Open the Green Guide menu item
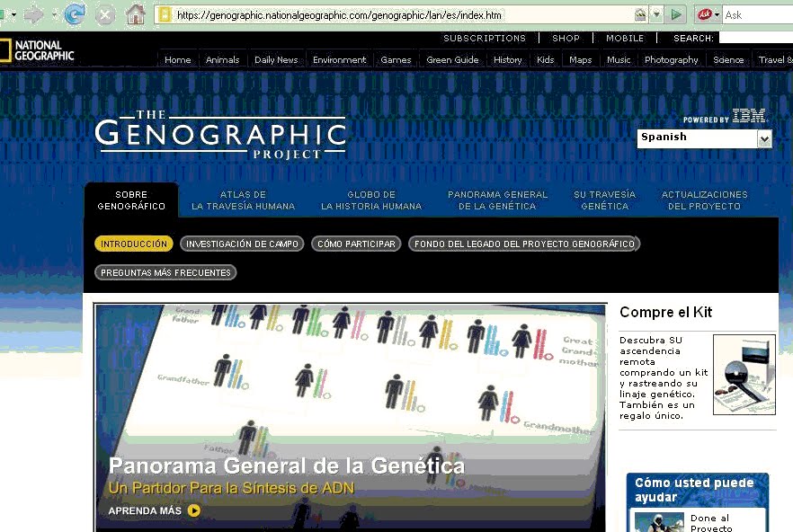Screen dimensions: 793x532 [x=452, y=59]
